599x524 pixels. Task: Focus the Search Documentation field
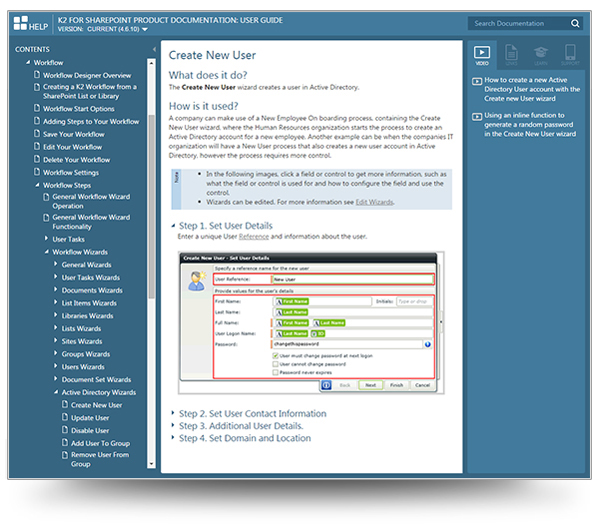pyautogui.click(x=519, y=24)
